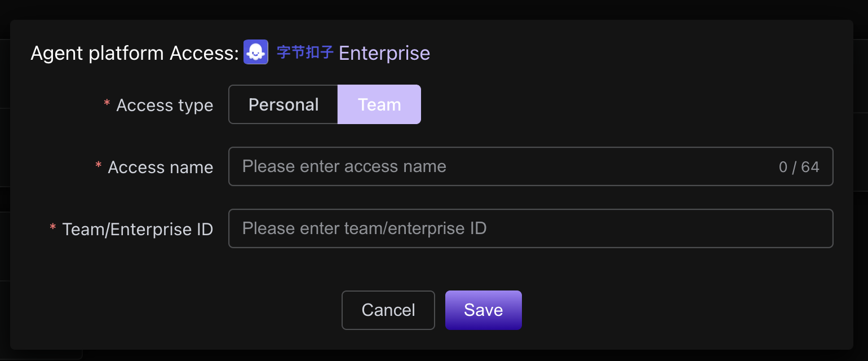Click the "Please enter team/enterprise ID" placeholder
Screen dimensions: 868x361
[x=364, y=228]
